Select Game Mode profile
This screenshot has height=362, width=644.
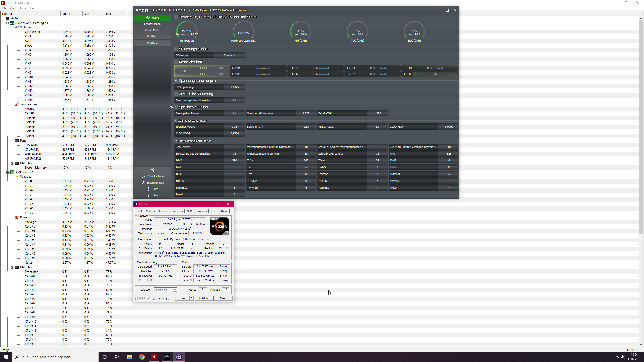[x=152, y=30]
